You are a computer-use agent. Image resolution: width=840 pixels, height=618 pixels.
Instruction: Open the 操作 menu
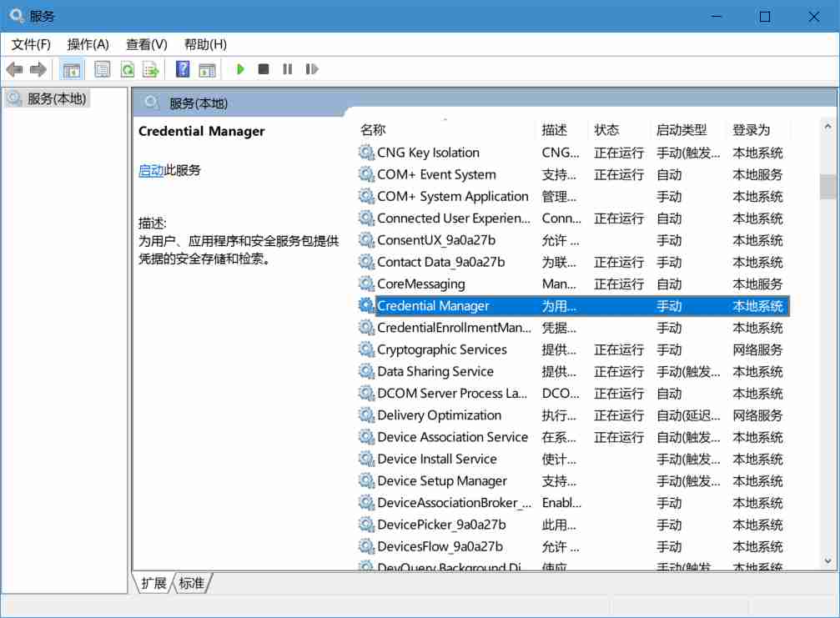(x=86, y=44)
